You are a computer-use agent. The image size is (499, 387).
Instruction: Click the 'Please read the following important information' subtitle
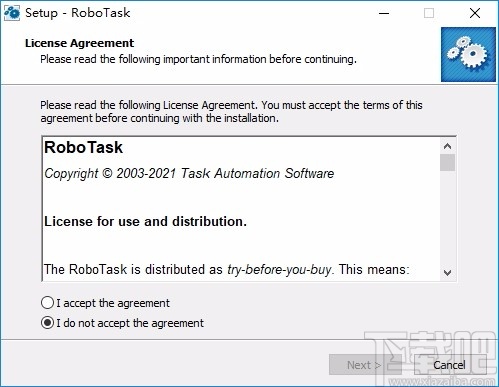pyautogui.click(x=198, y=59)
